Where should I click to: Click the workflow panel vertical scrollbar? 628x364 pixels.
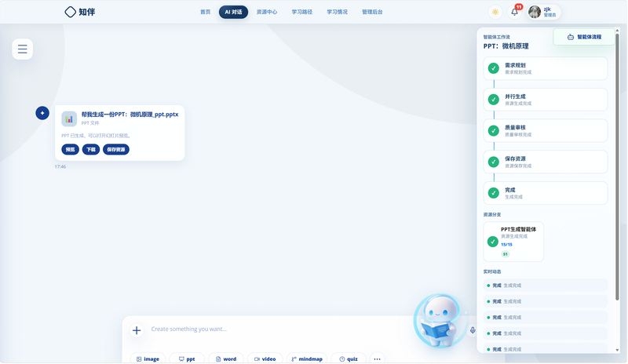pos(617,166)
